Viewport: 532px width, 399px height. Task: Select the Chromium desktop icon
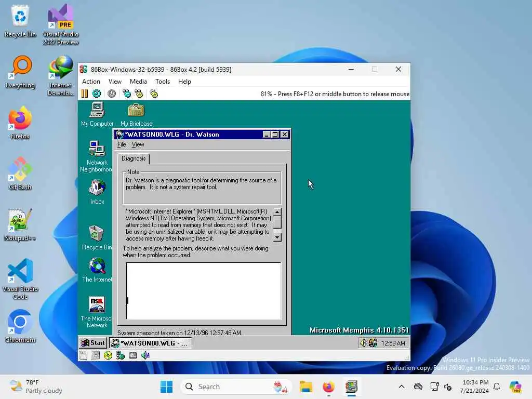tap(20, 326)
